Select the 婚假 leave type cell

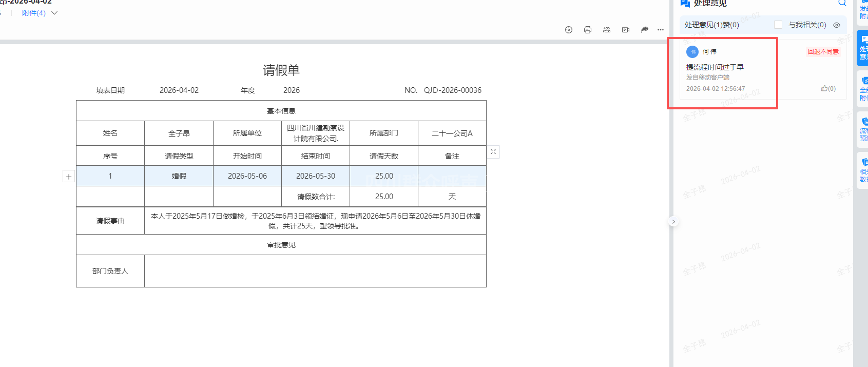pos(179,176)
